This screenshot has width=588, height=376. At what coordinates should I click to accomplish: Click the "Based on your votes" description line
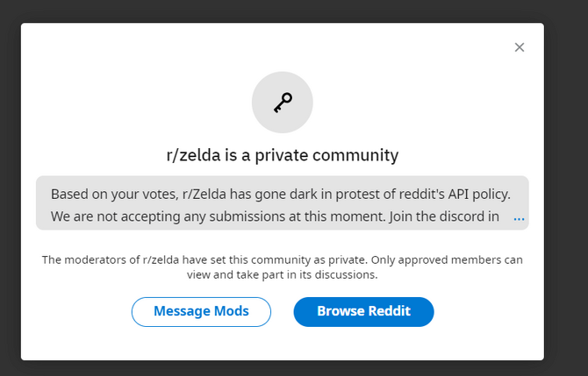coord(281,195)
